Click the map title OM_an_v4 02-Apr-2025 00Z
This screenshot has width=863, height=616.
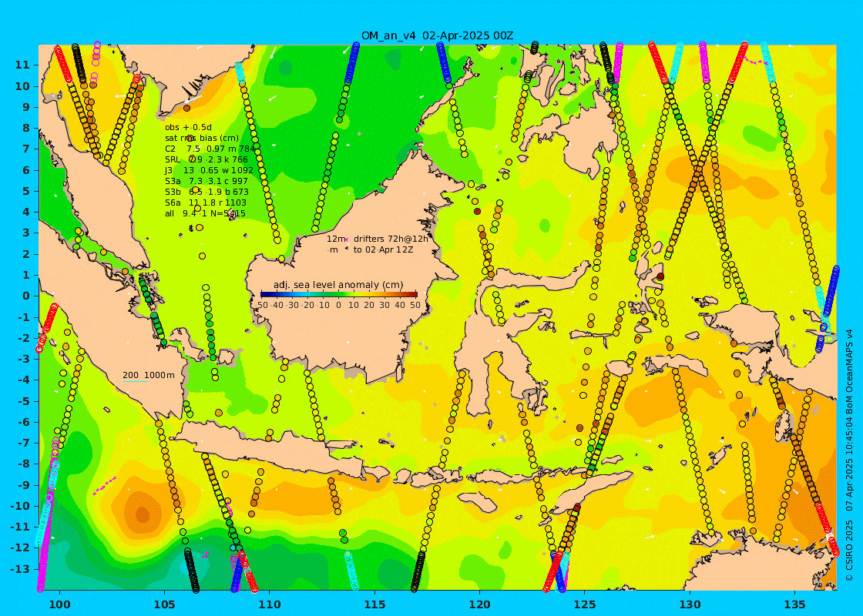pyautogui.click(x=437, y=35)
